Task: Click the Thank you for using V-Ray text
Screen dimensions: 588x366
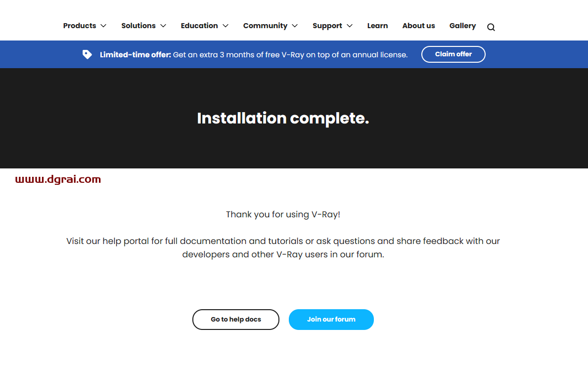Action: 283,214
